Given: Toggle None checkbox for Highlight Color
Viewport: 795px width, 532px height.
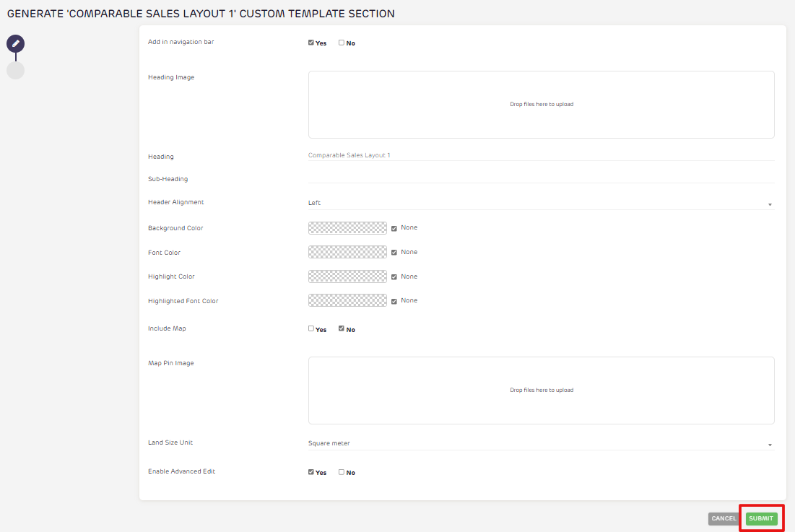Looking at the screenshot, I should 394,277.
